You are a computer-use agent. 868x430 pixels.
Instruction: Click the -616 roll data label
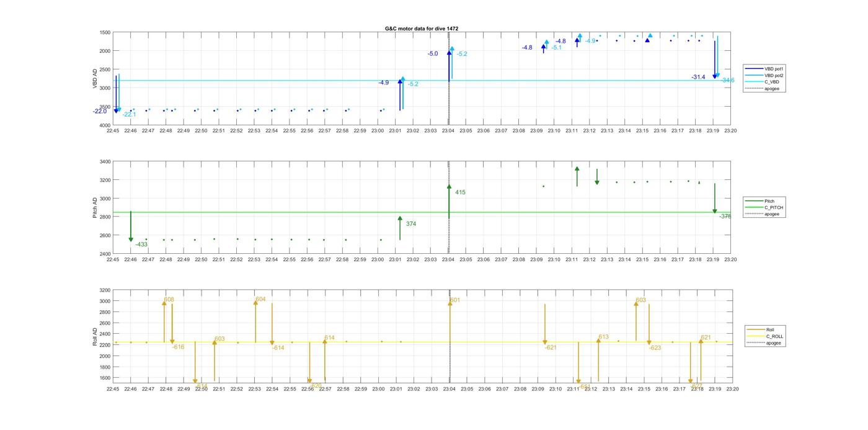point(178,347)
